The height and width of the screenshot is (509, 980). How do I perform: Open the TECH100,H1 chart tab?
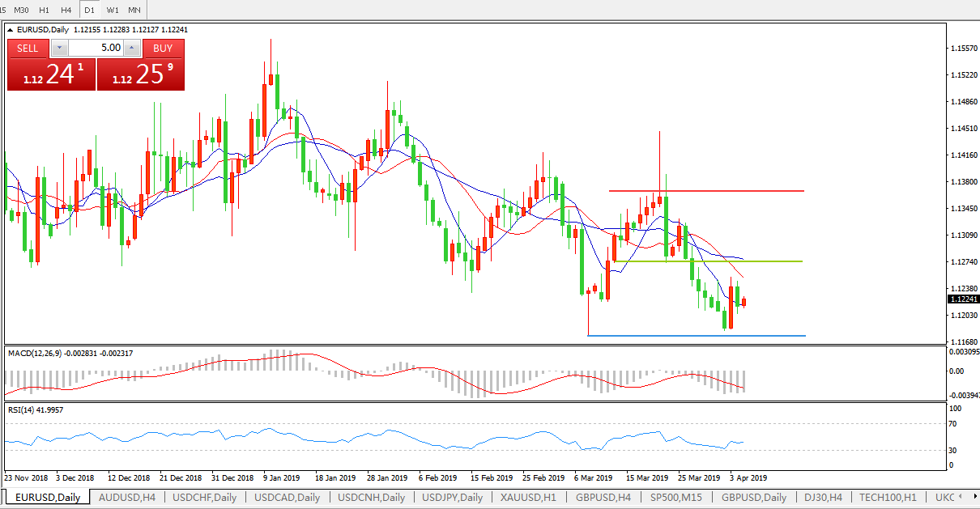887,498
